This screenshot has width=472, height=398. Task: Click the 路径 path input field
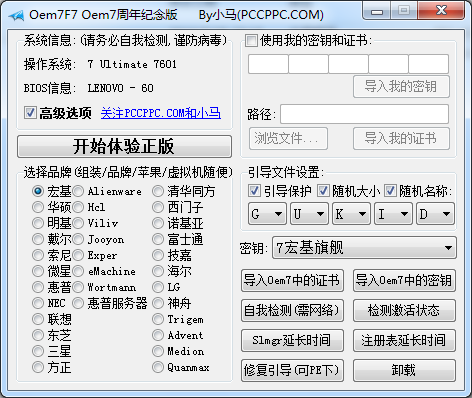(x=364, y=114)
